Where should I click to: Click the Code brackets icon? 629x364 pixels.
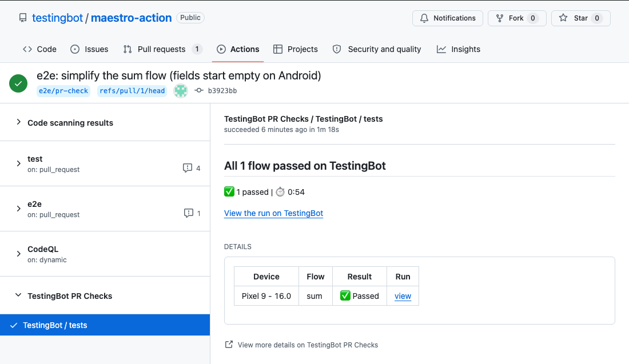[x=27, y=49]
